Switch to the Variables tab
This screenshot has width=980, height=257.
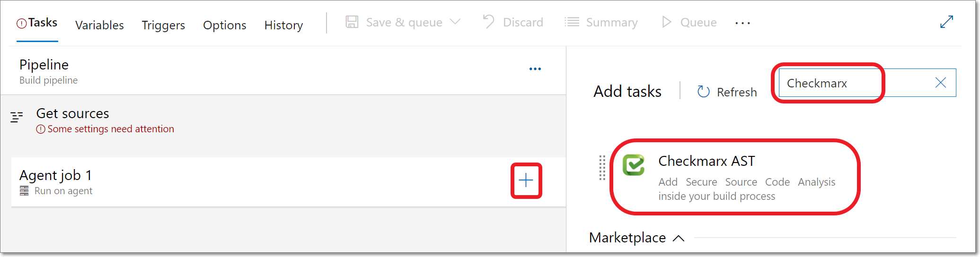[x=99, y=25]
